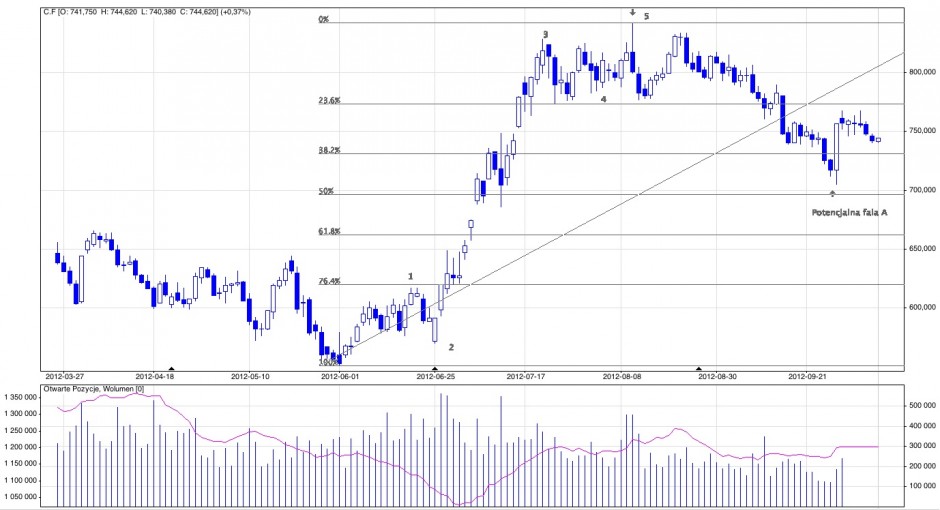Select the 0% Fibonacci level label
Screen dimensions: 940x510
323,19
